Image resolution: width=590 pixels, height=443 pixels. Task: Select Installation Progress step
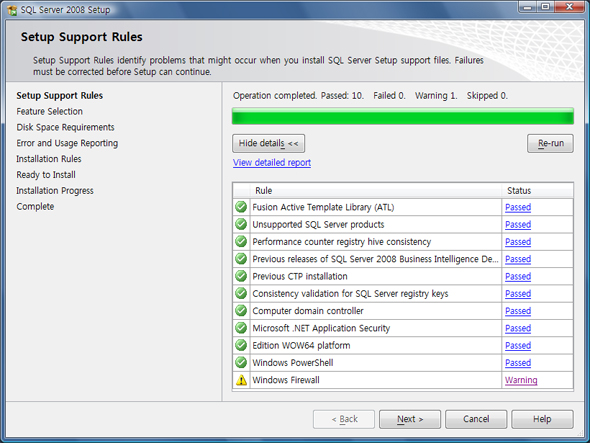[55, 190]
